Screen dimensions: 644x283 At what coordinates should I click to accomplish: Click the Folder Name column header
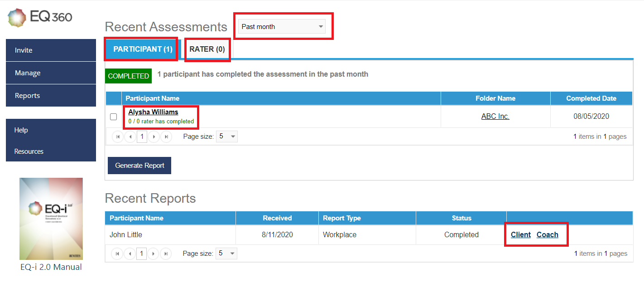pos(495,98)
